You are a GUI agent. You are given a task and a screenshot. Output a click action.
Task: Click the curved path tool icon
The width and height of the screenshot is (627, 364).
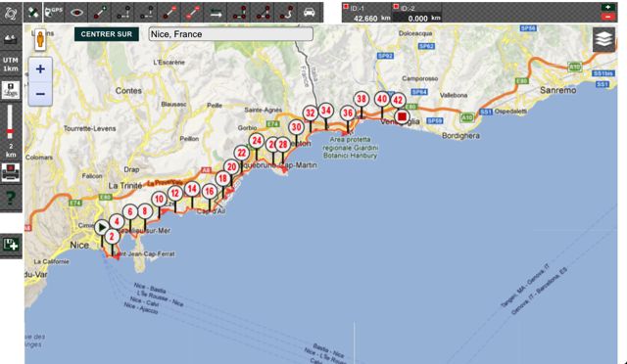pyautogui.click(x=286, y=13)
